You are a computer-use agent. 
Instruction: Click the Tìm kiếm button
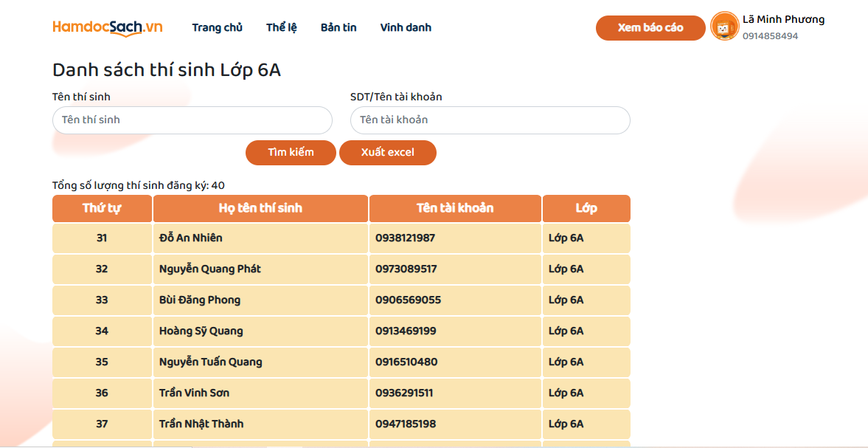click(291, 153)
